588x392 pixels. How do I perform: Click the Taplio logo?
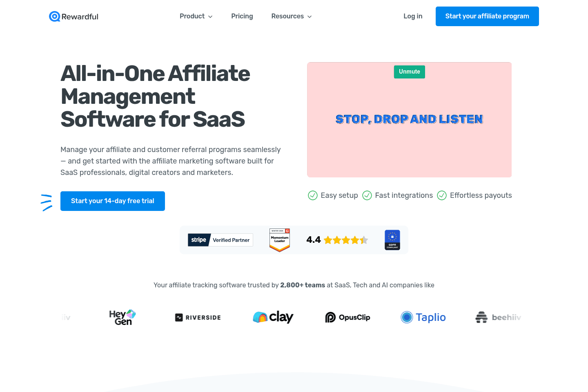click(x=423, y=317)
